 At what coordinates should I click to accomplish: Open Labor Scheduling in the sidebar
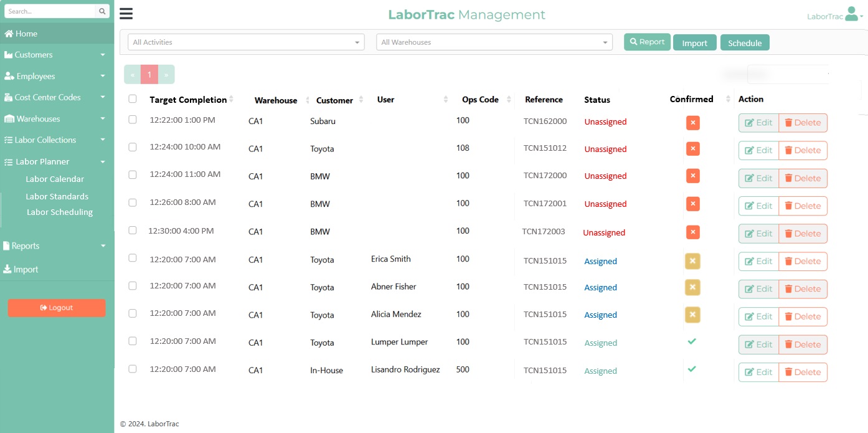pos(60,212)
